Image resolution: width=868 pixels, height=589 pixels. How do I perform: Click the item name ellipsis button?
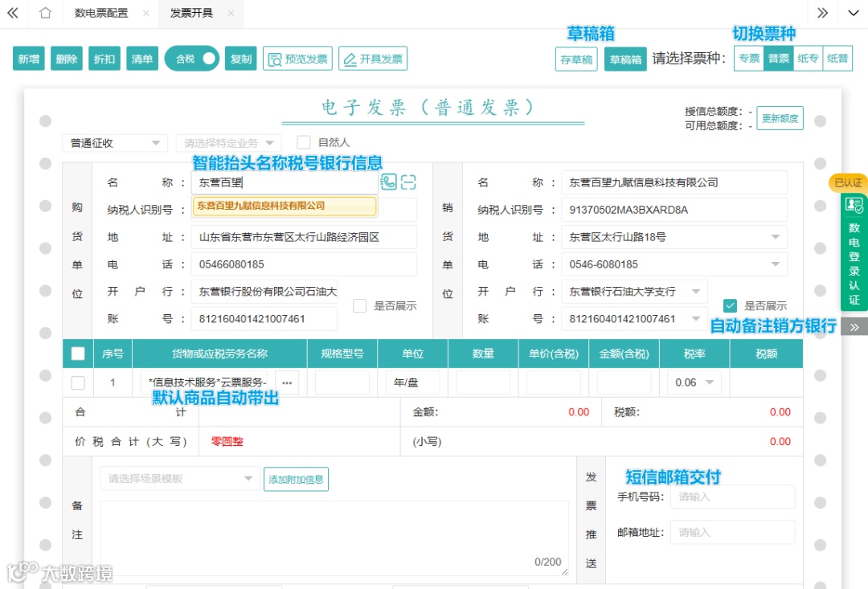click(287, 382)
